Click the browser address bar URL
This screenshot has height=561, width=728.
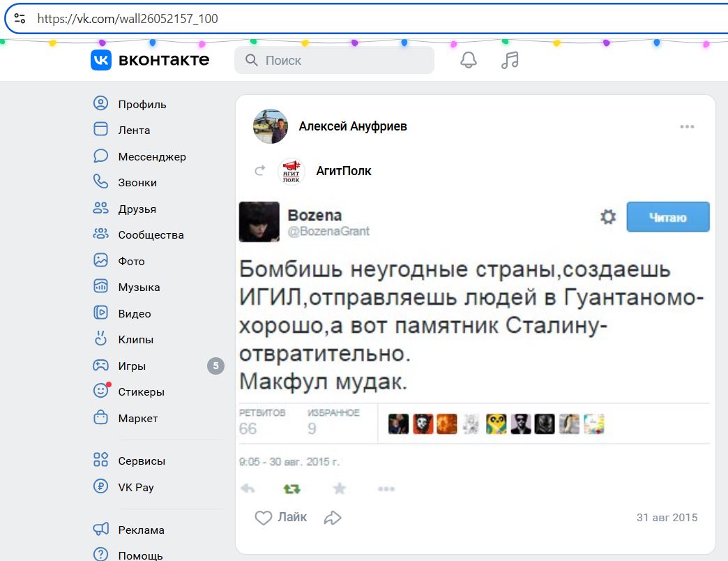(128, 19)
